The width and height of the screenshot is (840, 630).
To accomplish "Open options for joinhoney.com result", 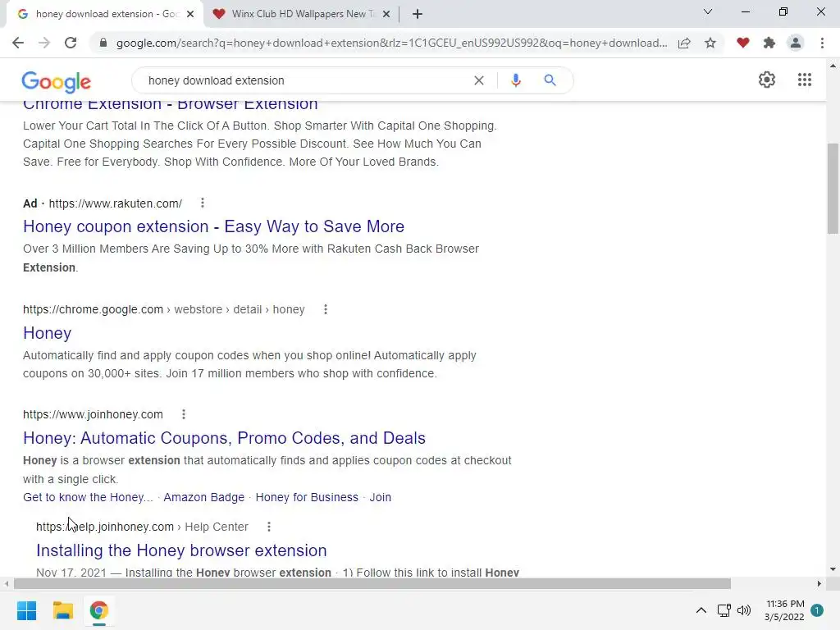I will (x=183, y=414).
